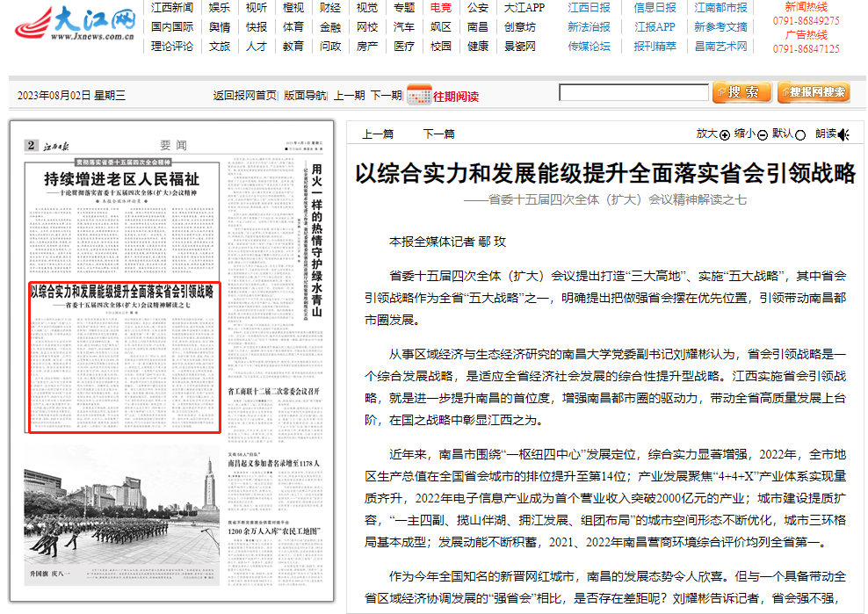Click 下一篇 above the article
This screenshot has height=614, width=868.
coord(438,134)
